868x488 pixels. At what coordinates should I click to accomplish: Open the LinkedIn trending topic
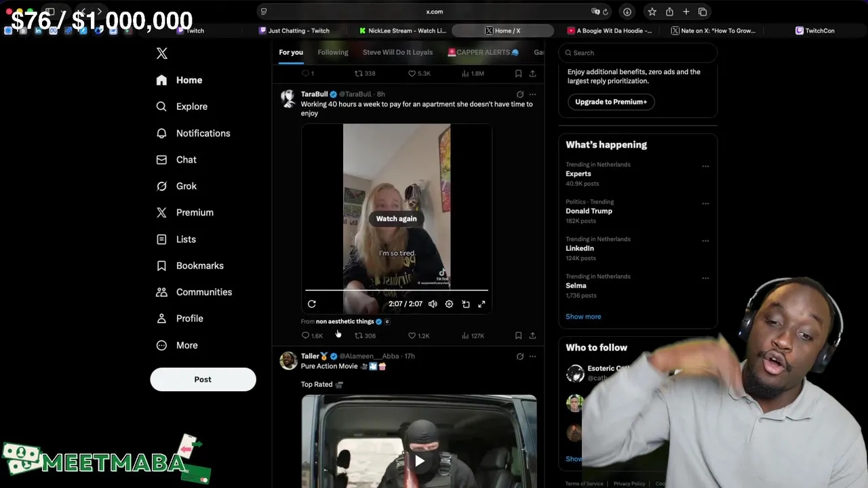pos(580,249)
